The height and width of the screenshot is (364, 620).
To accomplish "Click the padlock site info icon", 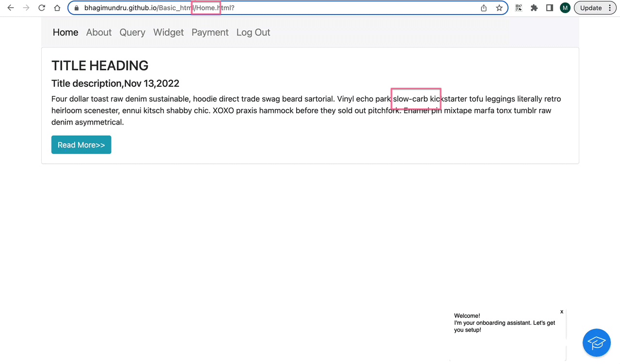I will tap(76, 8).
